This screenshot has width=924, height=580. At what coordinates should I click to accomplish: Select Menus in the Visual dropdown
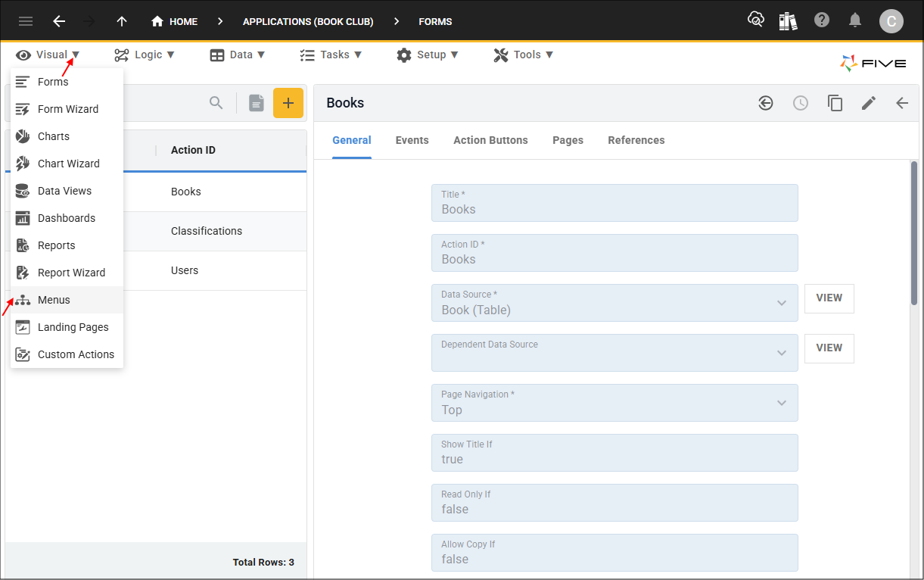coord(67,300)
